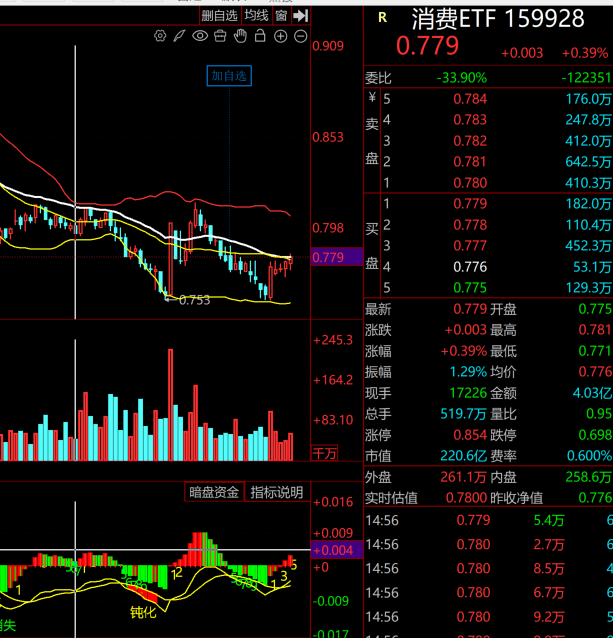Click the 千万 volume unit label
The width and height of the screenshot is (613, 638).
pyautogui.click(x=324, y=453)
